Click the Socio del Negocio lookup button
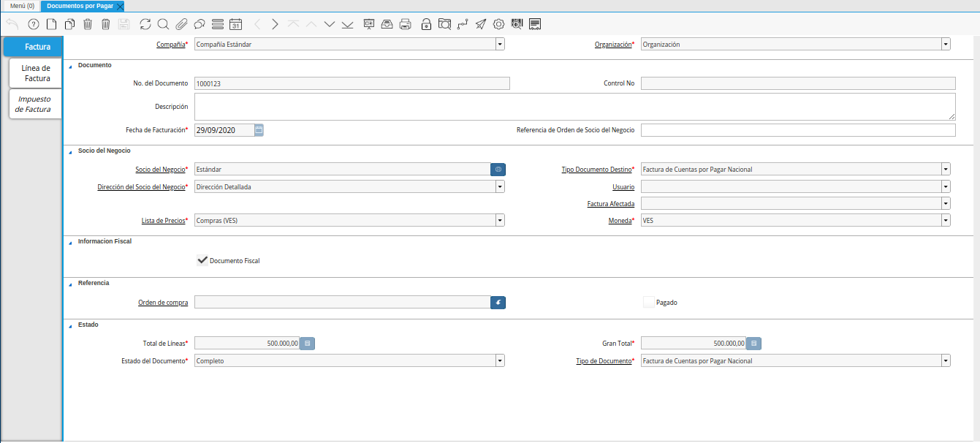This screenshot has width=980, height=443. pyautogui.click(x=498, y=169)
